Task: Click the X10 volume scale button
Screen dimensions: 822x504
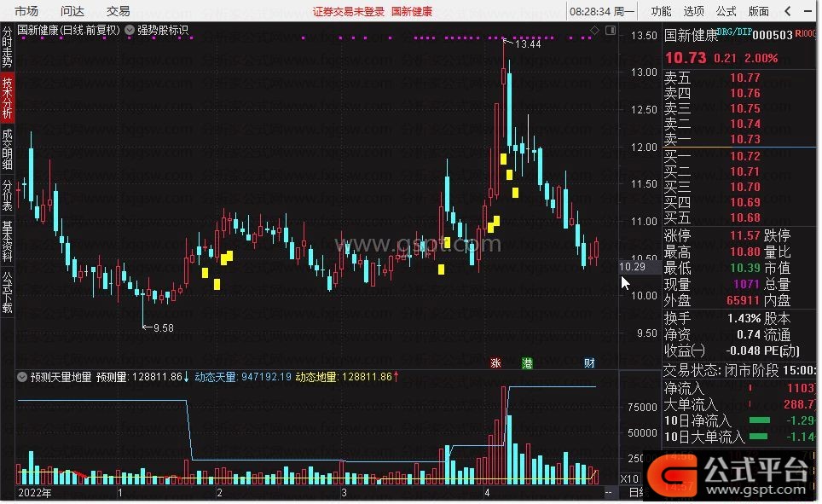Action: 629,478
